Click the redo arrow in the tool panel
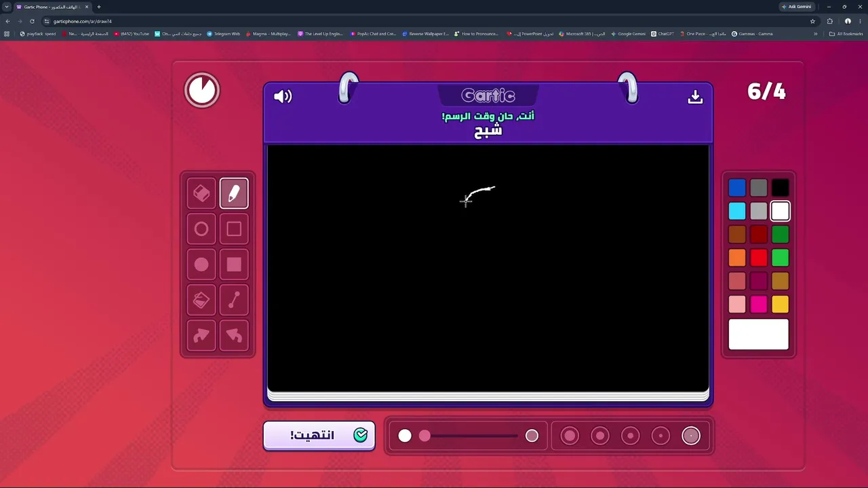This screenshot has width=868, height=488. coord(201,335)
